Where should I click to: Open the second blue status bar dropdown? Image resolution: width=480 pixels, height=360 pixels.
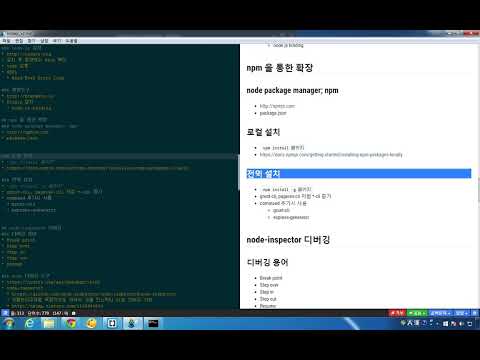tap(462, 313)
